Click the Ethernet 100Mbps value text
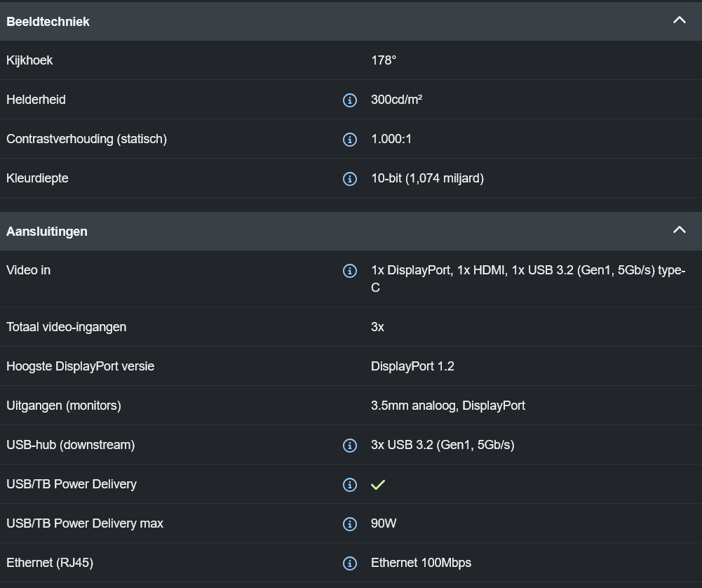 pyautogui.click(x=421, y=563)
